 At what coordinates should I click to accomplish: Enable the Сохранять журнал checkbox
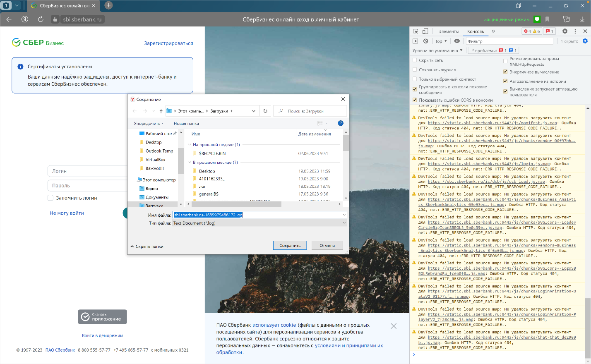pyautogui.click(x=415, y=69)
